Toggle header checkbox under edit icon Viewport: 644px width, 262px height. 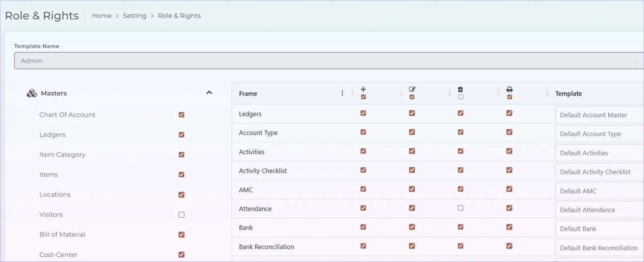click(x=412, y=97)
